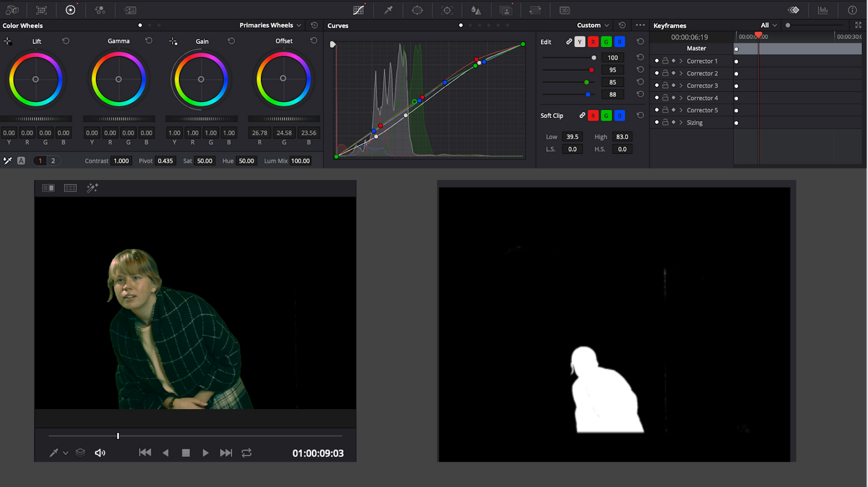The height and width of the screenshot is (487, 868).
Task: Jump to the previous clip
Action: [x=145, y=453]
